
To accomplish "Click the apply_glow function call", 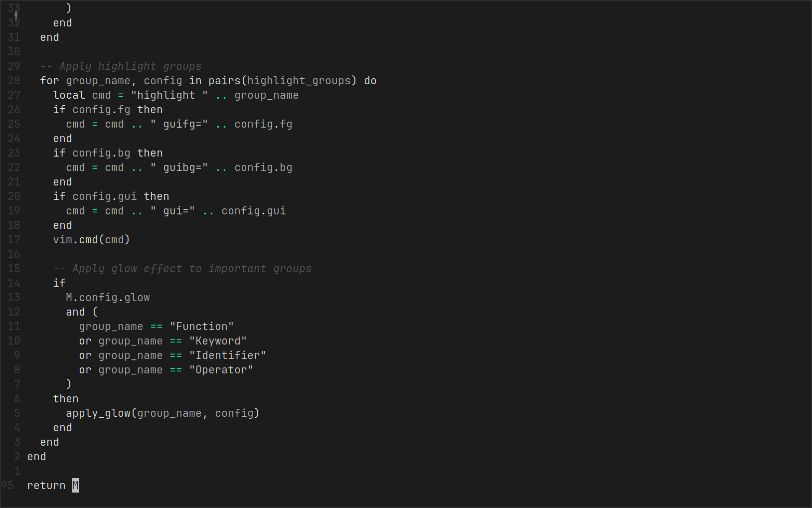I will [x=98, y=413].
